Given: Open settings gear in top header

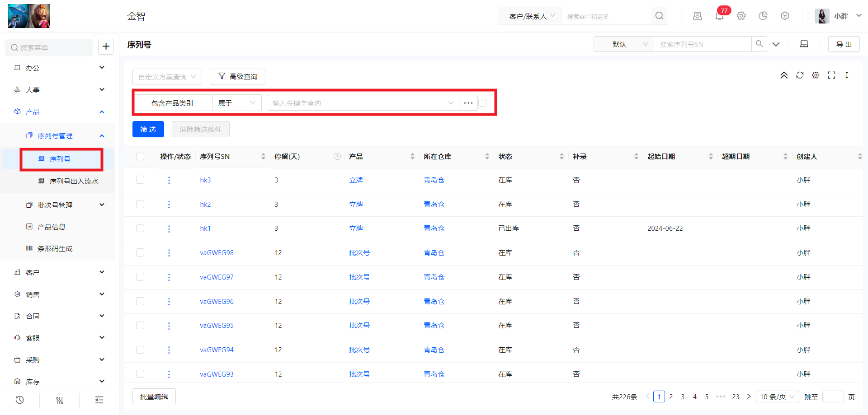Looking at the screenshot, I should tap(741, 16).
